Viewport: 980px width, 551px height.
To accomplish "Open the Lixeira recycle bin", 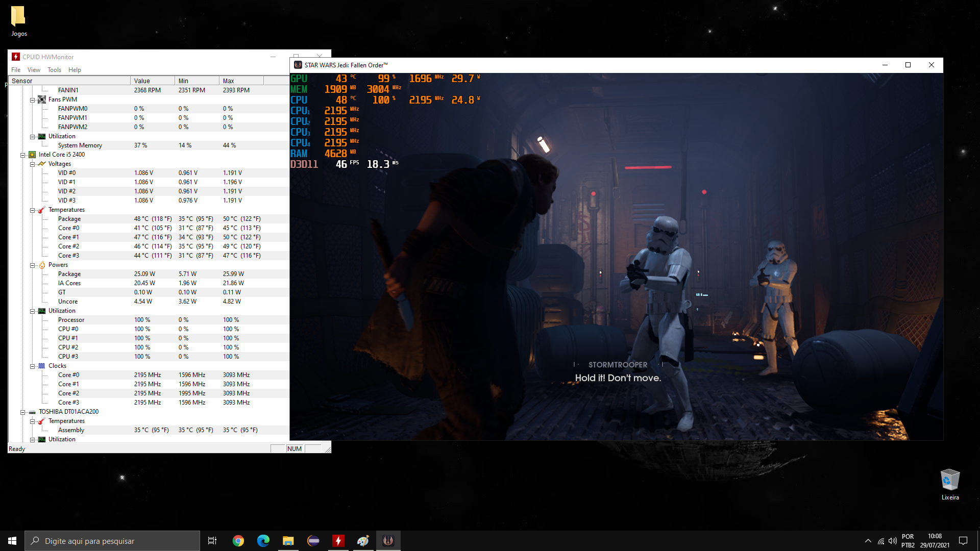I will (x=950, y=484).
